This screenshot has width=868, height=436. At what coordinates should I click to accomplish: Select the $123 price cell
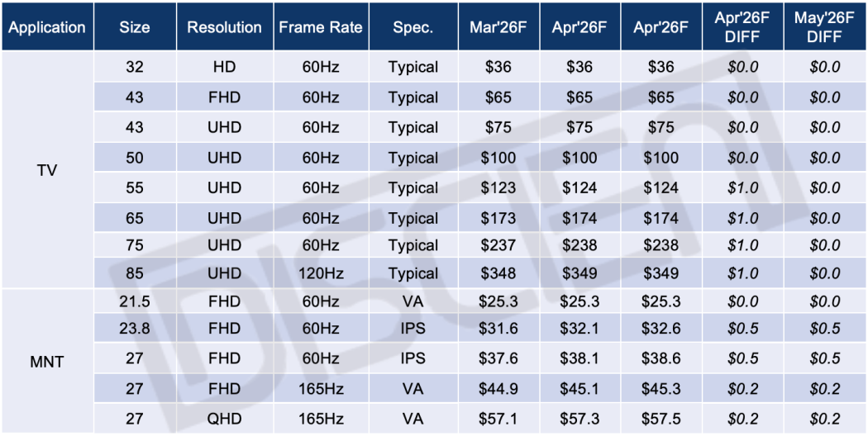(498, 187)
